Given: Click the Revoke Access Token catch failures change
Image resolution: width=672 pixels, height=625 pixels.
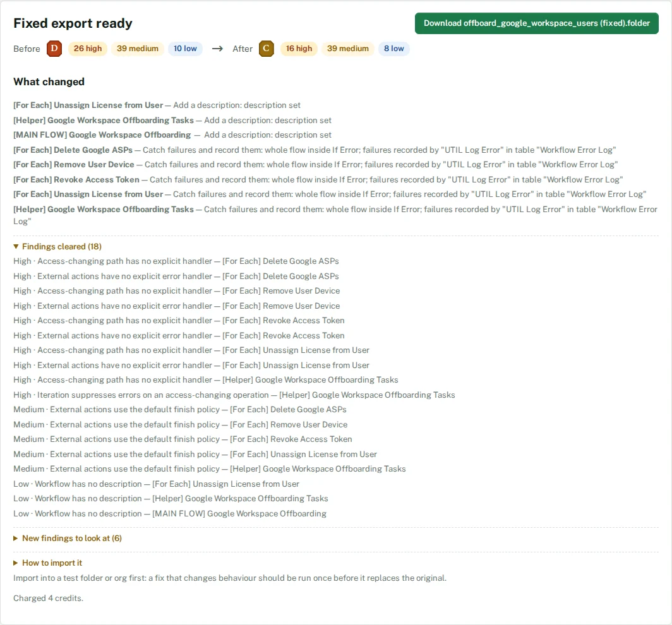Looking at the screenshot, I should tap(318, 179).
